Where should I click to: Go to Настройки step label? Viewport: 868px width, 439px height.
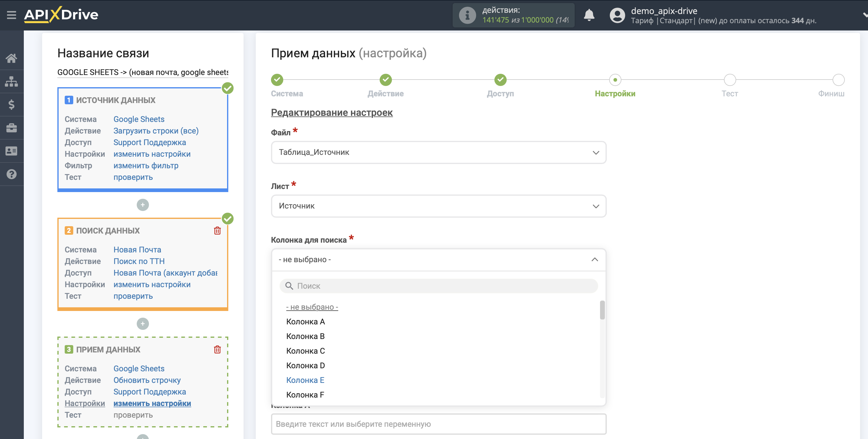(615, 94)
